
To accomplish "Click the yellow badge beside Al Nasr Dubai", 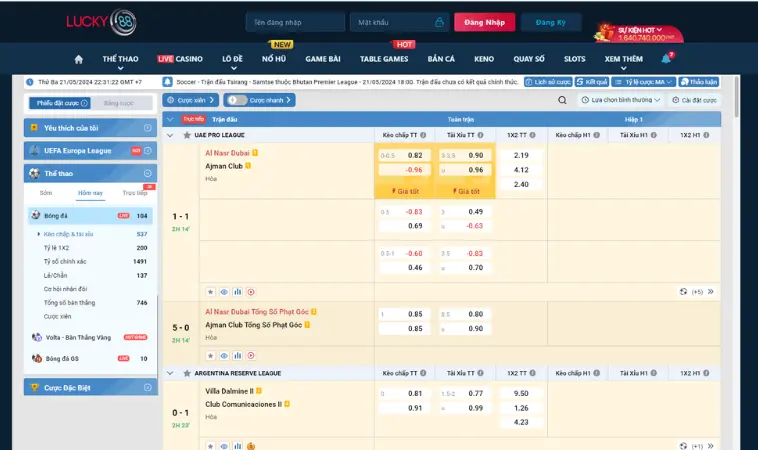I will [x=255, y=153].
